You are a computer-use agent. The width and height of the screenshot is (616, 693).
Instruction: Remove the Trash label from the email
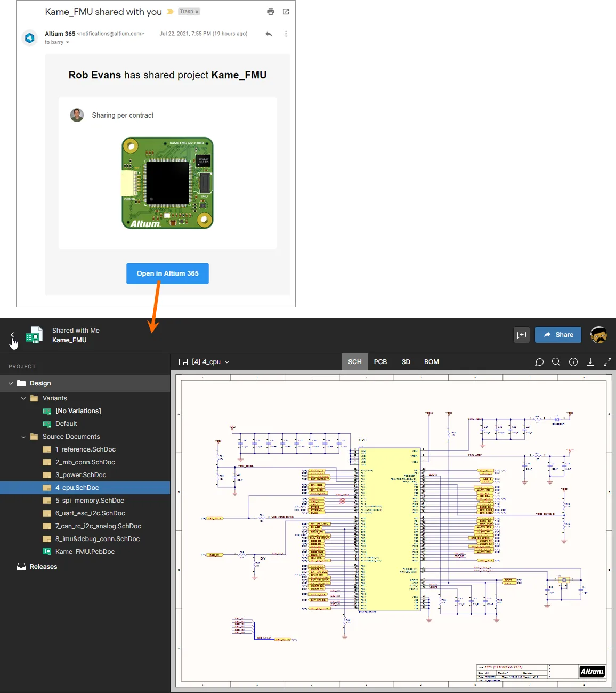tap(197, 12)
